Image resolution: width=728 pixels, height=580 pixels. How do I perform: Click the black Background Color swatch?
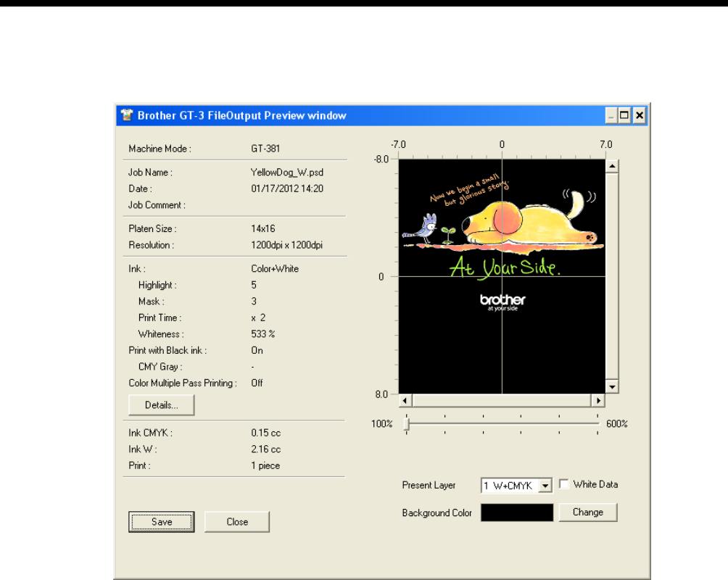point(517,513)
